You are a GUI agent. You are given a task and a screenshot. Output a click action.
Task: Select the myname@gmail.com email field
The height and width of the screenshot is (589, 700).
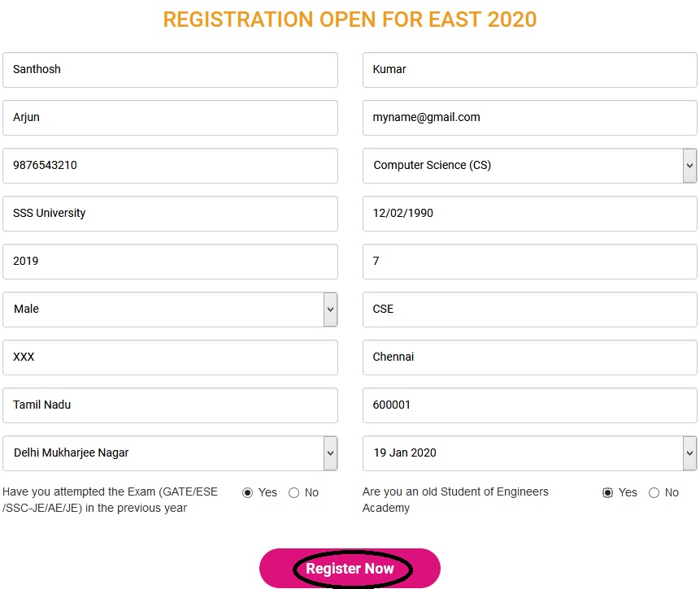(529, 118)
